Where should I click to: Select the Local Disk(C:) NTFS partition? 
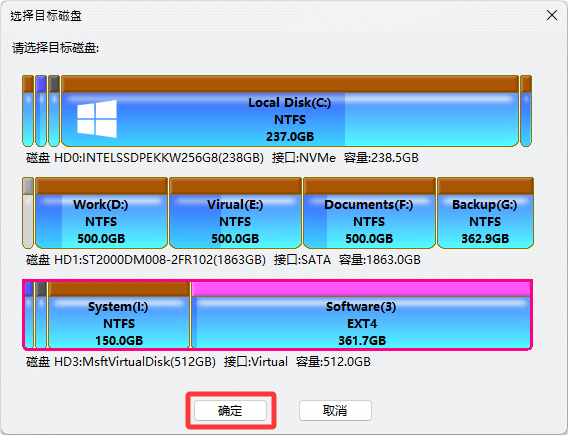[290, 111]
